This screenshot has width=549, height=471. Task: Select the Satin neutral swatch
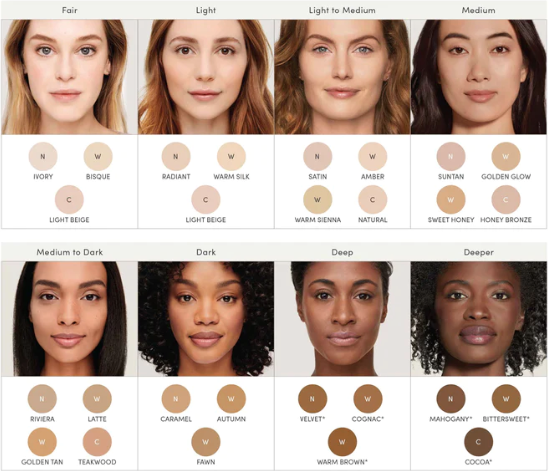[x=317, y=157]
